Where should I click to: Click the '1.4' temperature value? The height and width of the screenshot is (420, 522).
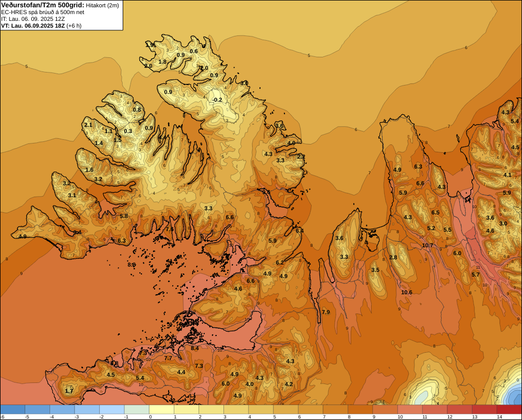pos(99,143)
